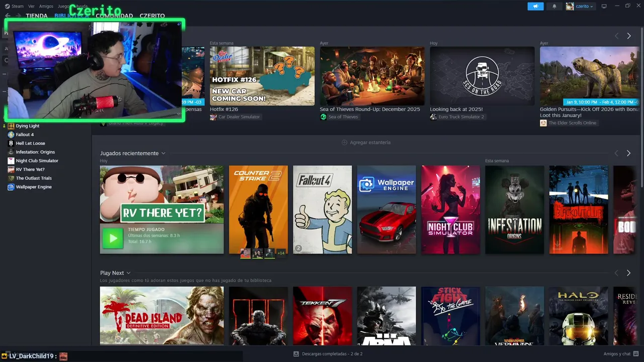Screen dimensions: 644x362
Task: Click the Sea of Thieves game link
Action: click(343, 117)
